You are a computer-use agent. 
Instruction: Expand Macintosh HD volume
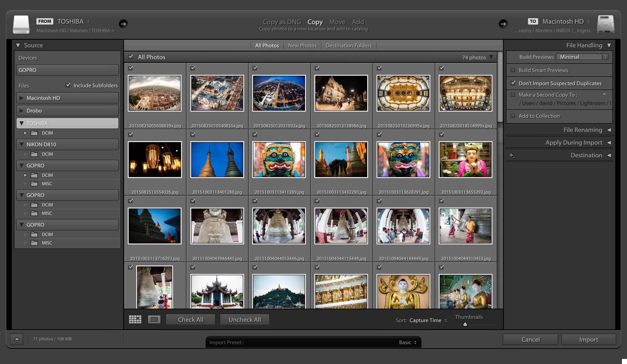point(21,98)
